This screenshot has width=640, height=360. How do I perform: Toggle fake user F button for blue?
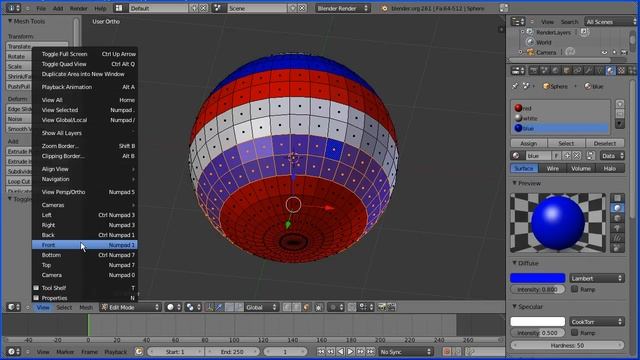point(556,156)
